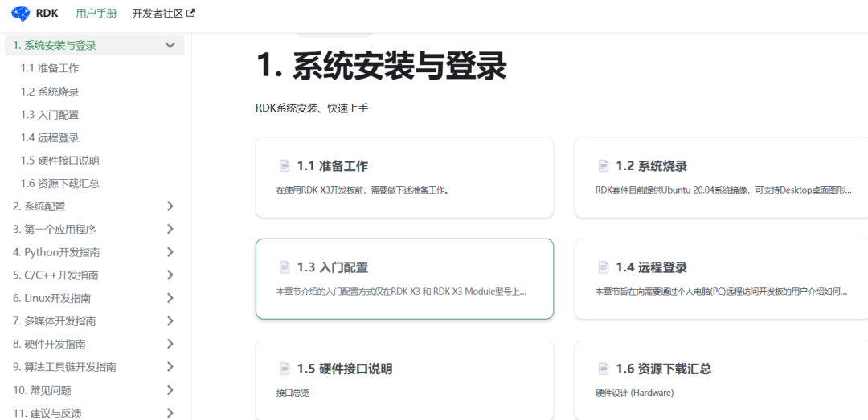Screen dimensions: 868x420
Task: Go to 6. Linux开发指南 in the sidebar
Action: tap(52, 298)
